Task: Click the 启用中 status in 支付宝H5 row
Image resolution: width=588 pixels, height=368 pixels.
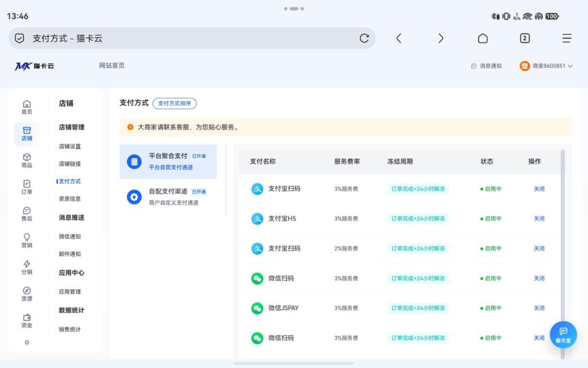Action: (x=490, y=218)
